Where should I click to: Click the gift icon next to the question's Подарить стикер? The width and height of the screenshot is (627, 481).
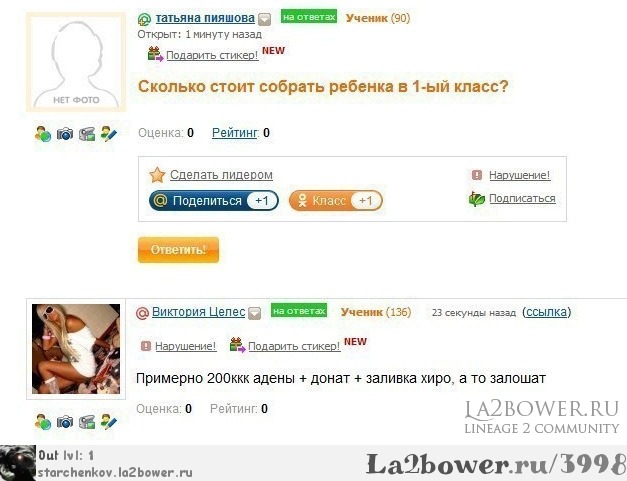click(155, 54)
